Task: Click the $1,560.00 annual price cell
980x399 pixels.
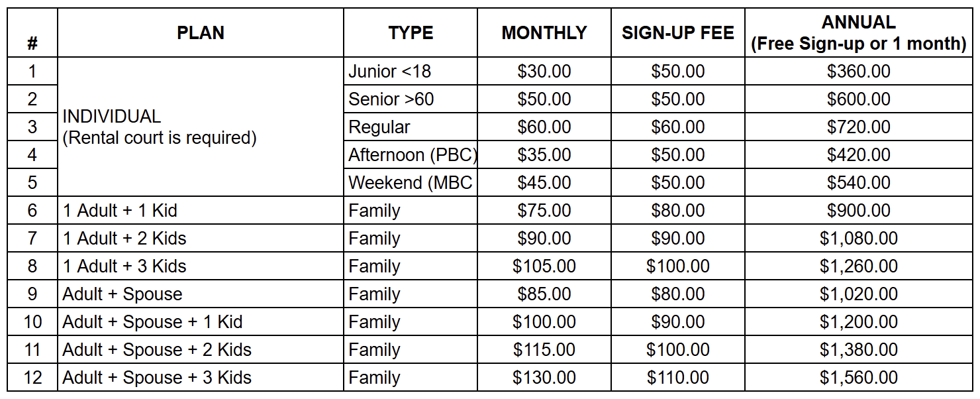Action: pos(858,378)
